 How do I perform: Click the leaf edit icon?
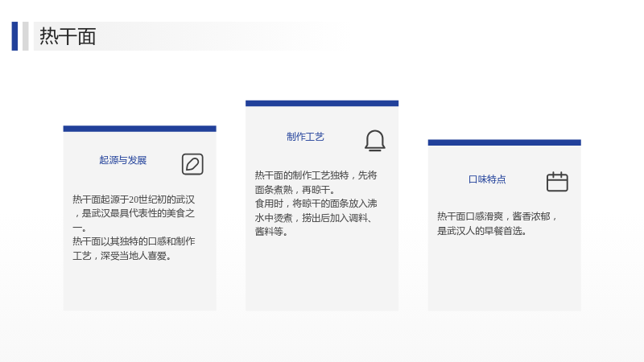pos(192,164)
